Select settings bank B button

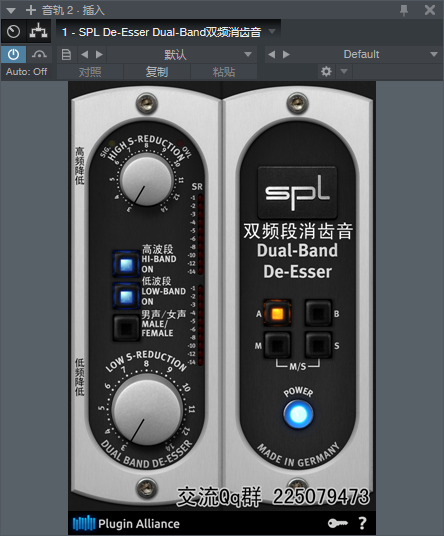tap(318, 313)
